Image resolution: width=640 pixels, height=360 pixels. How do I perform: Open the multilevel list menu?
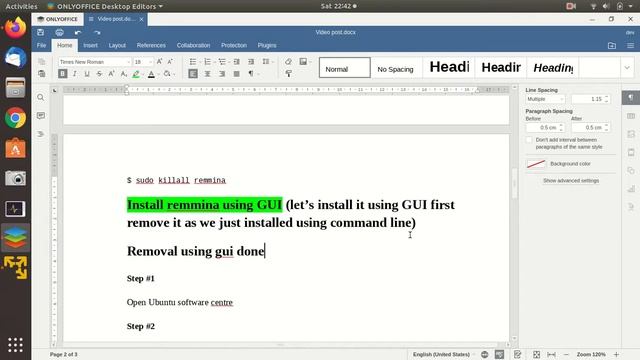click(x=222, y=62)
